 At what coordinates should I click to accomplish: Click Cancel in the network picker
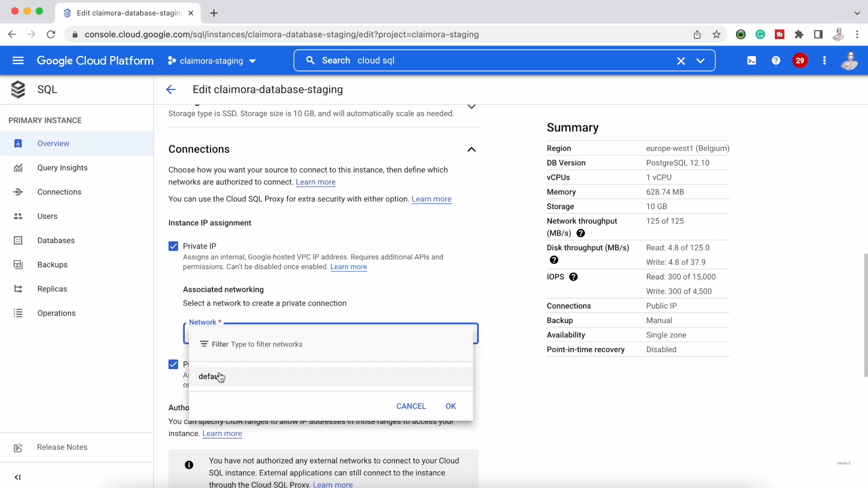click(x=411, y=406)
